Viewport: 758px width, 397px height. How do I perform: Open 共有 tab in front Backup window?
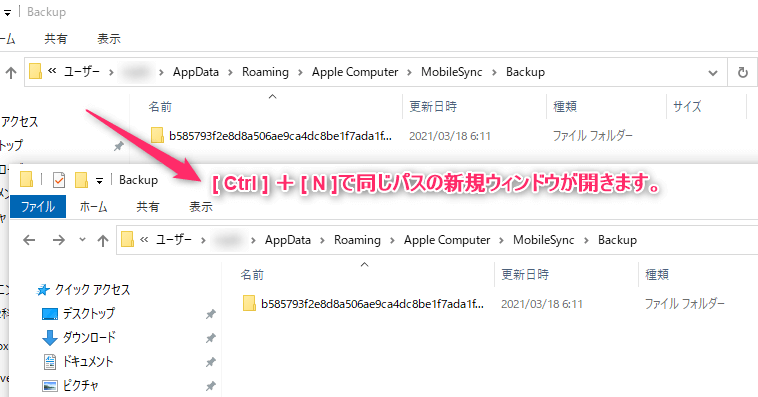tap(147, 206)
